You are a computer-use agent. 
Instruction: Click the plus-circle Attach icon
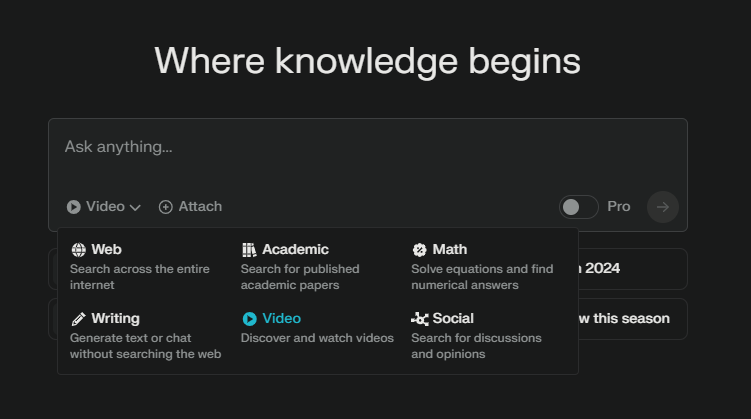point(166,207)
